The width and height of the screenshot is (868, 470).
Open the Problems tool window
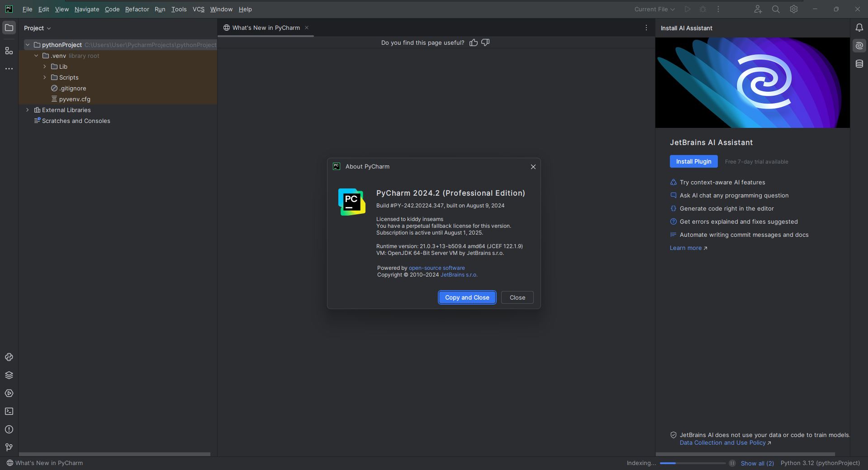9,429
